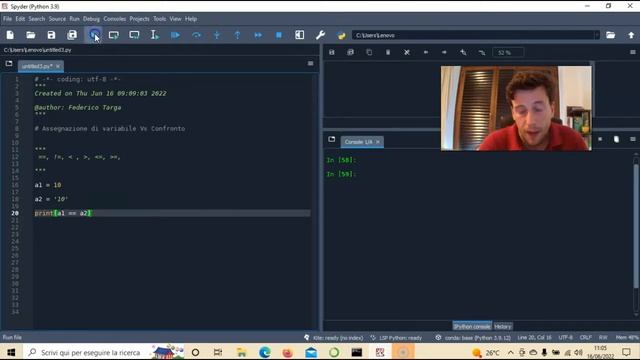Image resolution: width=640 pixels, height=360 pixels.
Task: Step out of function debug icon
Action: 237,35
